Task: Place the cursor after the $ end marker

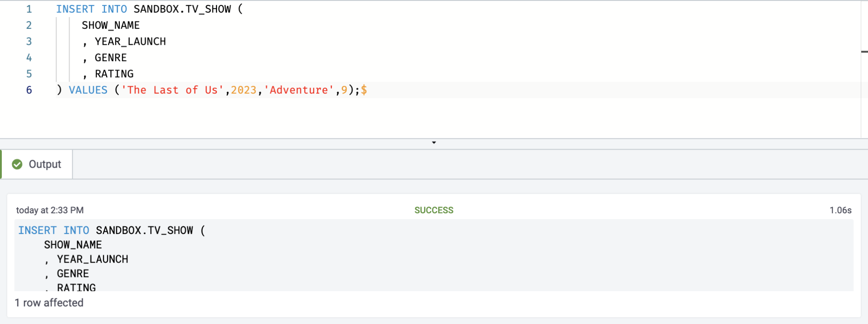Action: tap(368, 90)
